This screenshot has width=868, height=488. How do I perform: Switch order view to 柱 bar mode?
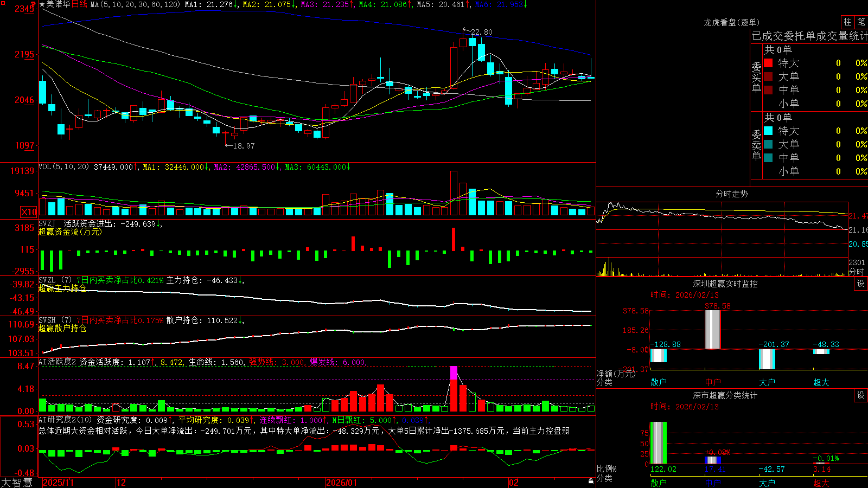(x=847, y=22)
